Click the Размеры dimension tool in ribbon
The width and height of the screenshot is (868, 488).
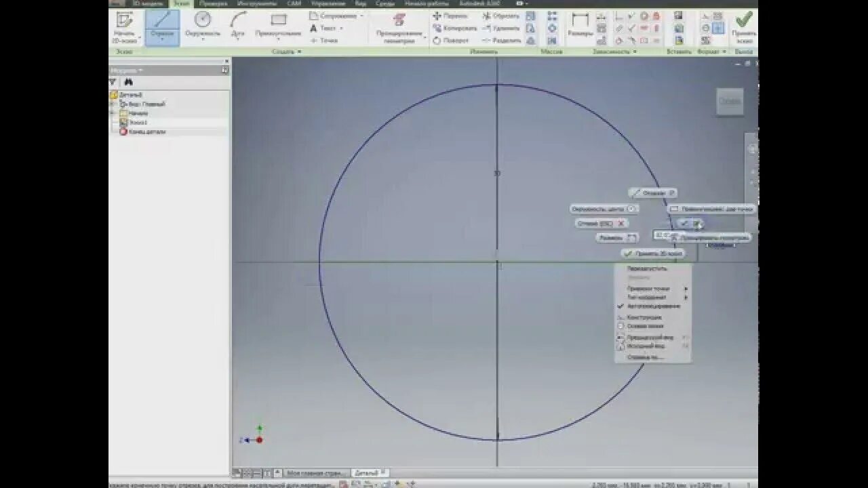coord(580,25)
